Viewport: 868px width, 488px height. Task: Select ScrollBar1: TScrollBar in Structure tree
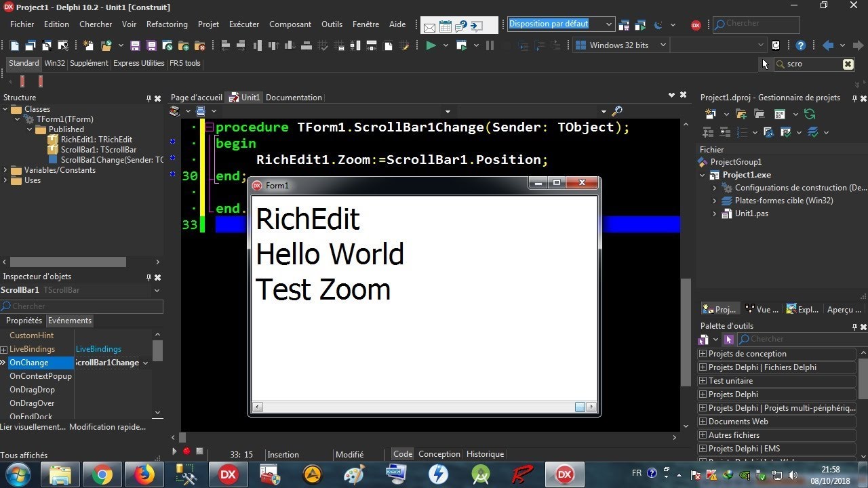coord(98,150)
